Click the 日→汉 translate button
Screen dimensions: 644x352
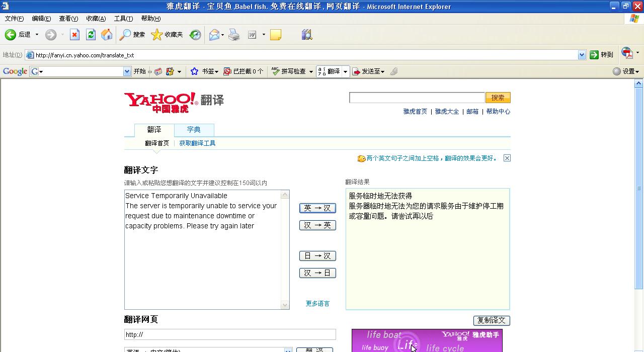pos(317,255)
